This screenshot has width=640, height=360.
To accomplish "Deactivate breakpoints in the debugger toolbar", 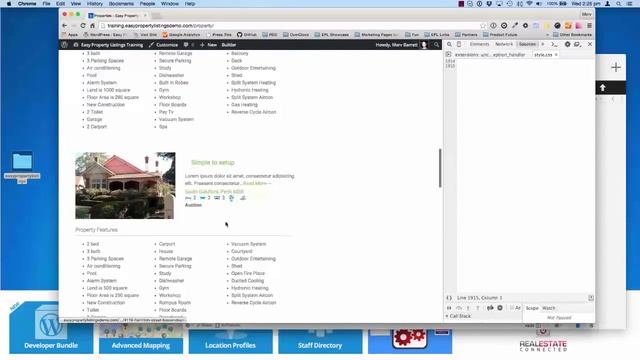I will click(x=490, y=308).
